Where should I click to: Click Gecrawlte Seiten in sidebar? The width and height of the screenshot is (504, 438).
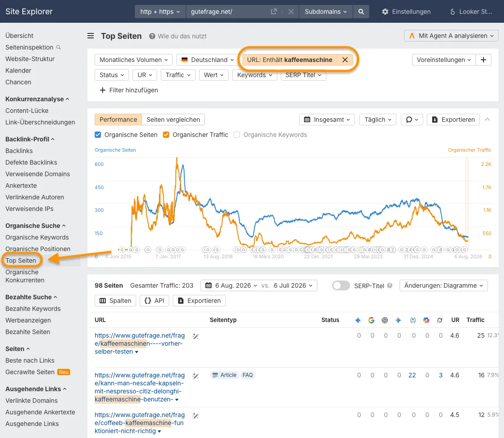(30, 372)
